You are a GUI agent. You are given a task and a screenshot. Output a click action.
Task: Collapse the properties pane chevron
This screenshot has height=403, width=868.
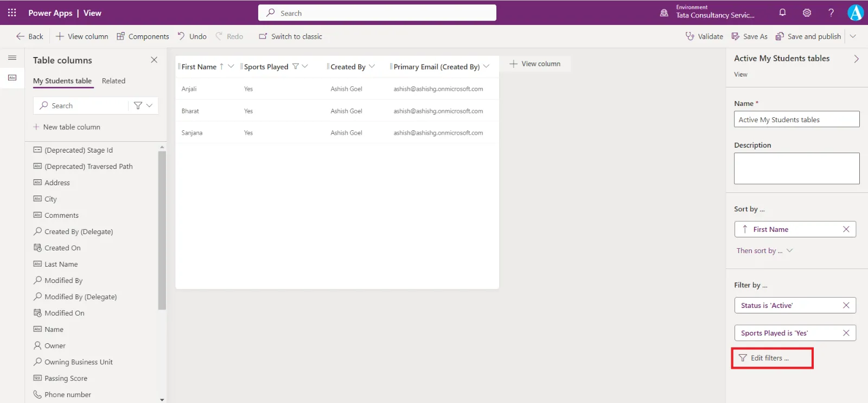point(856,59)
